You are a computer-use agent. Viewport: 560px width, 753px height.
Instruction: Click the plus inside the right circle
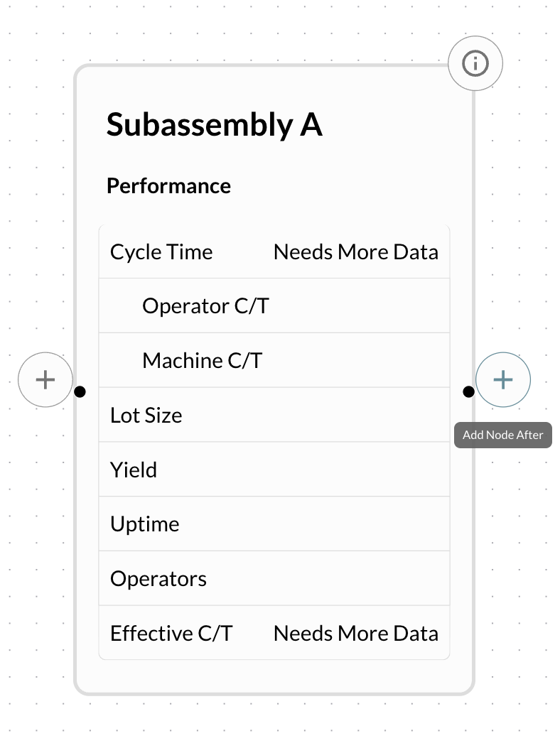pos(502,379)
